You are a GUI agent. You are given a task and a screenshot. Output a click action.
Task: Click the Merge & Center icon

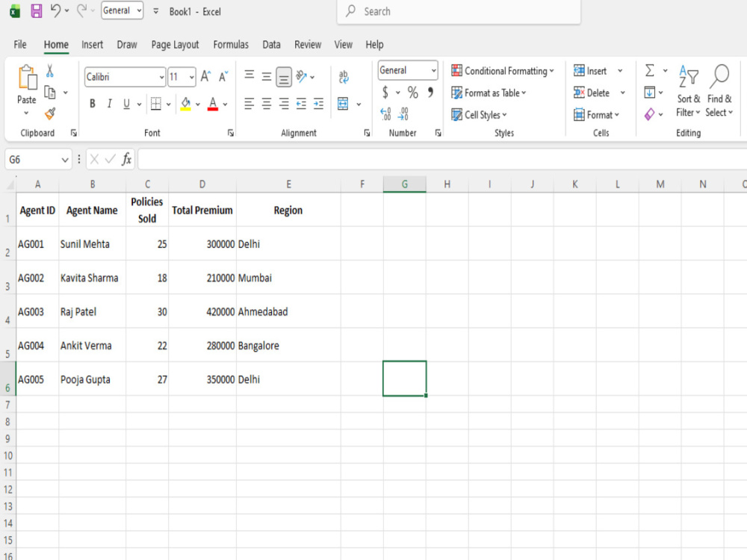click(x=343, y=103)
